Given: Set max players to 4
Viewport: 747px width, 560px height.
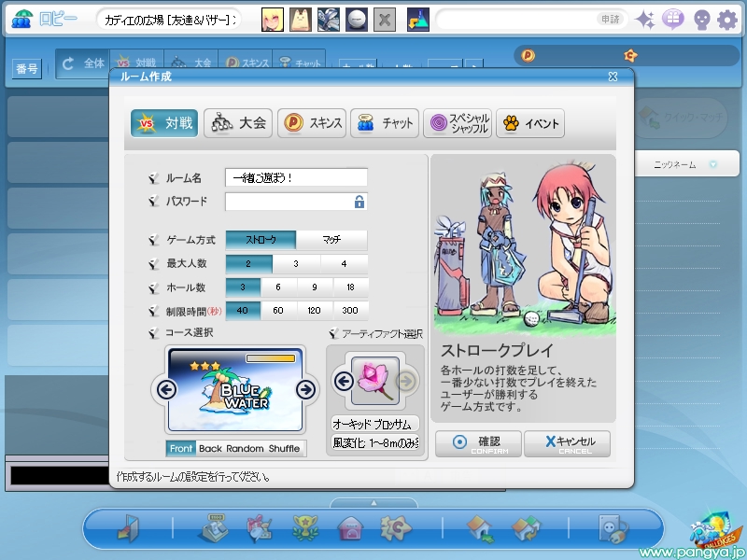Looking at the screenshot, I should [x=344, y=264].
